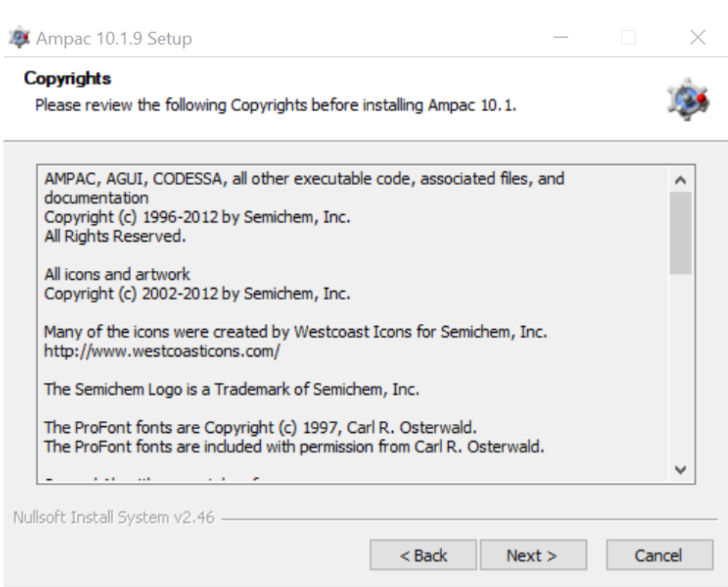
Task: Click the 'Please review the following Copyrights' text
Action: pos(275,105)
